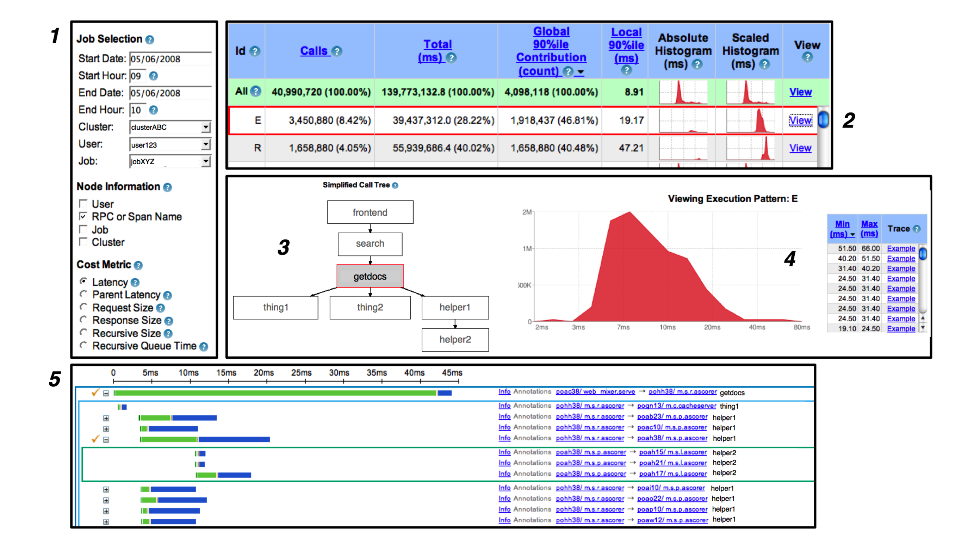Open Info for the getdocs span
Image resolution: width=980 pixels, height=549 pixels.
point(504,392)
